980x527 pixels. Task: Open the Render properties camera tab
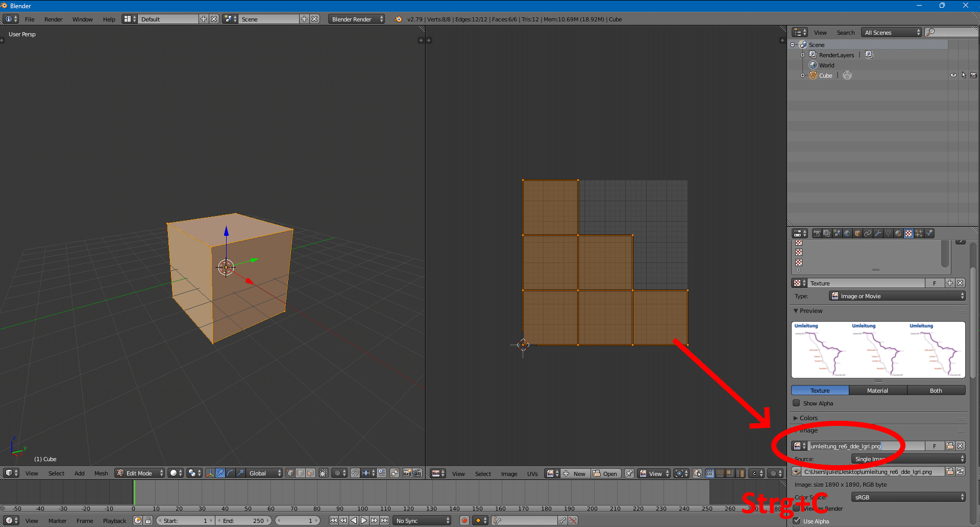817,233
